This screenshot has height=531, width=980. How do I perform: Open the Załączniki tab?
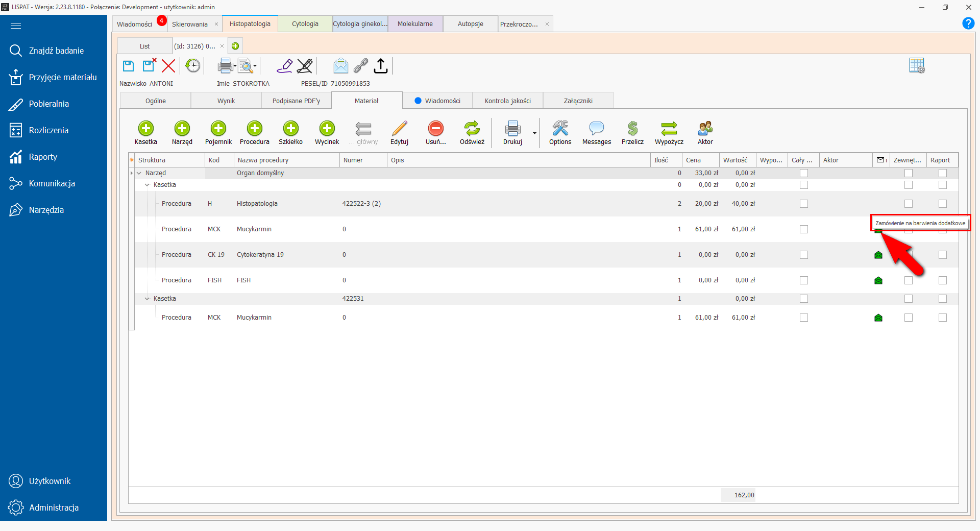point(578,101)
